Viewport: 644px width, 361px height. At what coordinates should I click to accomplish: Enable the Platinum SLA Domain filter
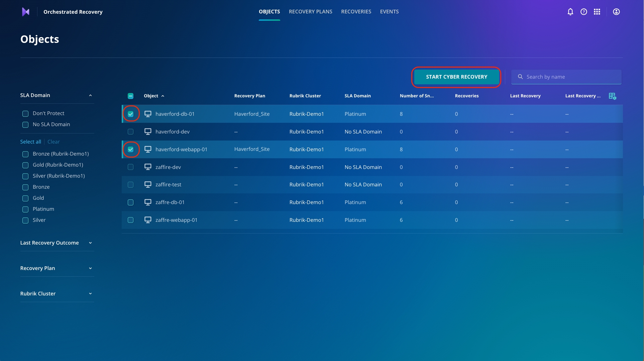click(x=25, y=209)
